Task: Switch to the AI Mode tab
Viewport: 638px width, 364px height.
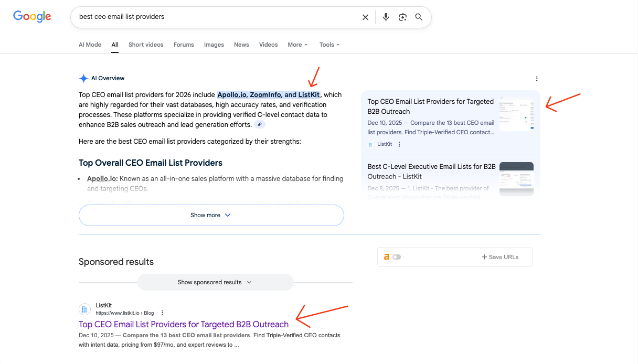Action: (90, 45)
